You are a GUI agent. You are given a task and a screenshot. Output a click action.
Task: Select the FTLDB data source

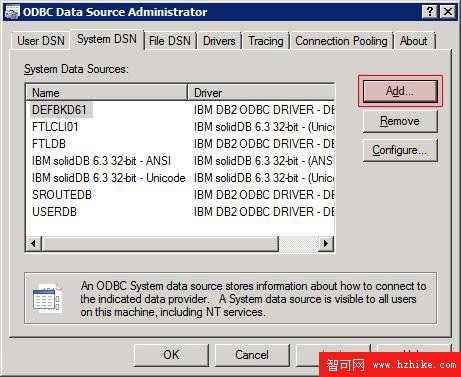[x=49, y=144]
